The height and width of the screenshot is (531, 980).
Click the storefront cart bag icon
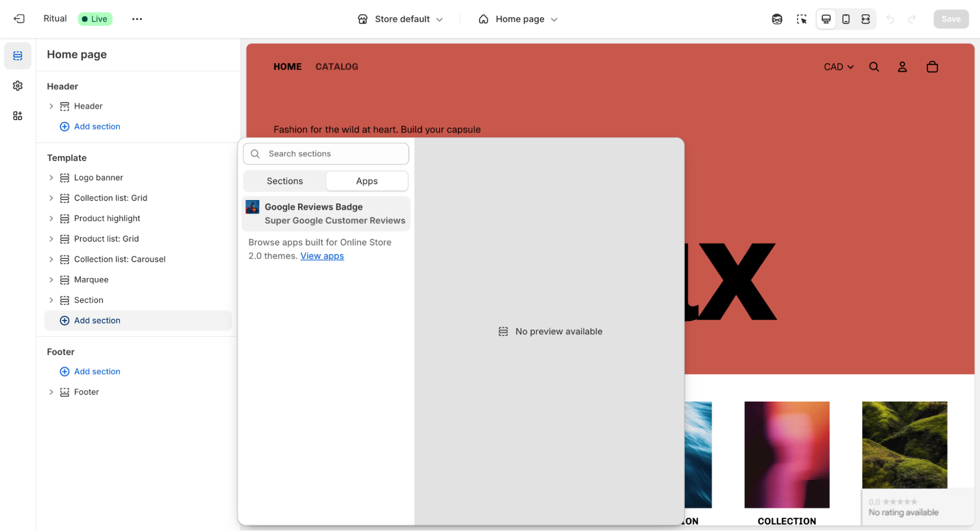point(932,67)
